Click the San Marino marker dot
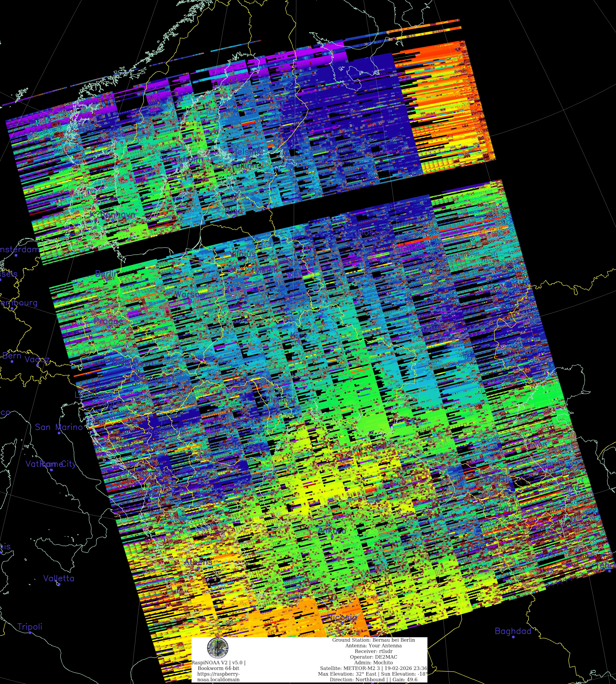This screenshot has height=684, width=616. coord(59,433)
